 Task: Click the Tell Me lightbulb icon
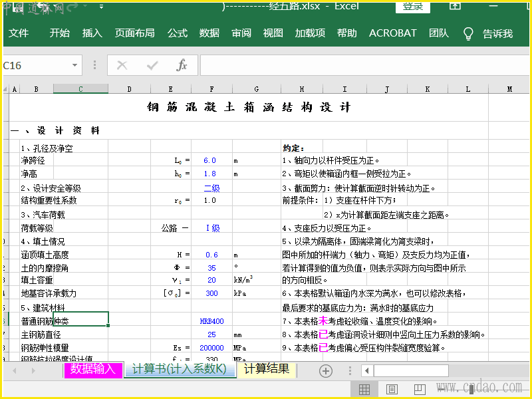point(468,33)
